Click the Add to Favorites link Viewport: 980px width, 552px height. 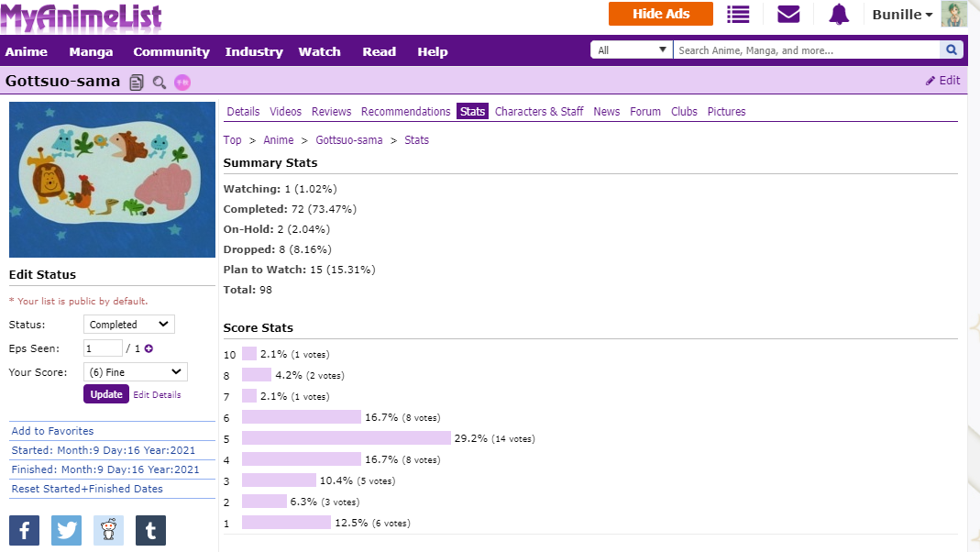tap(52, 431)
